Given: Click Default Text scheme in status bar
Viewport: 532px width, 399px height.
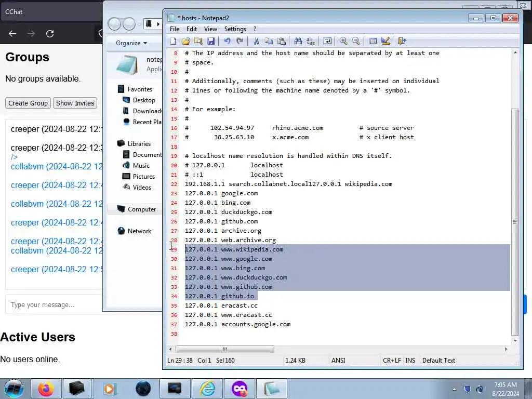Looking at the screenshot, I should pyautogui.click(x=438, y=361).
